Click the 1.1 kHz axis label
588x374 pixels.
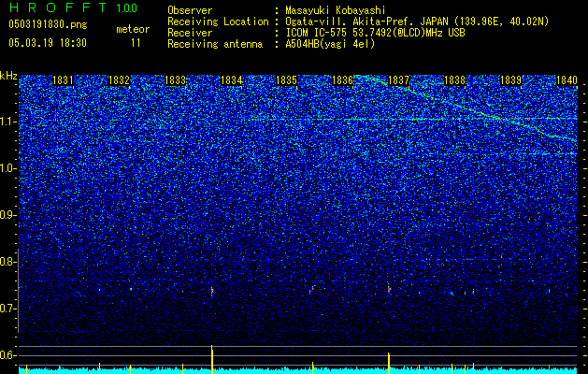click(8, 122)
